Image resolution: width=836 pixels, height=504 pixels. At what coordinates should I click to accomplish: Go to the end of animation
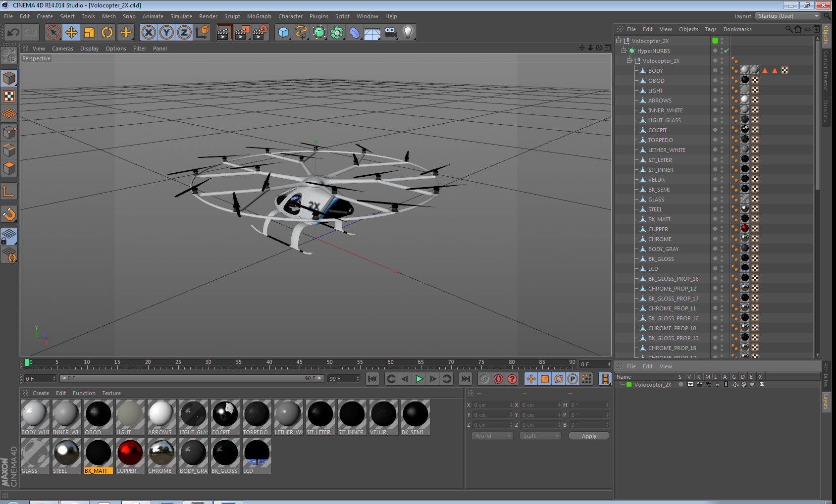pyautogui.click(x=466, y=379)
